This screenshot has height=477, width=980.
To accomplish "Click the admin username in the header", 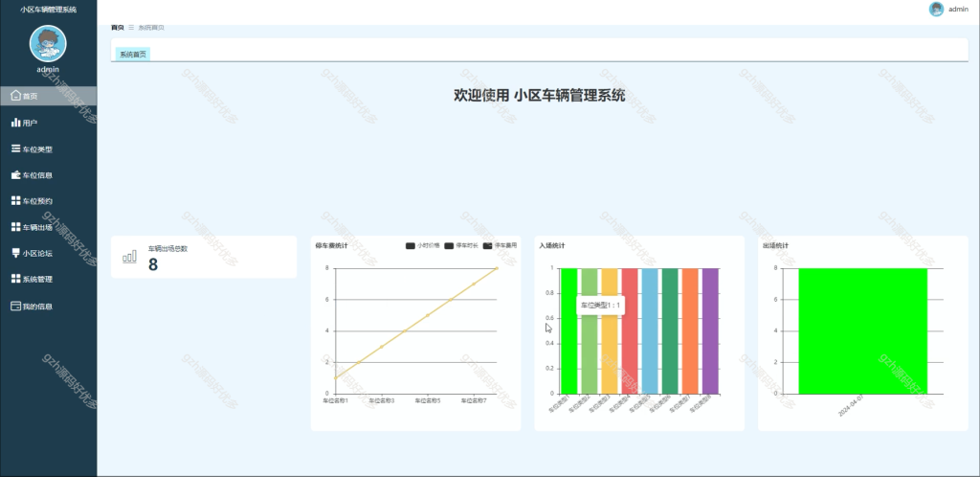I will [958, 10].
